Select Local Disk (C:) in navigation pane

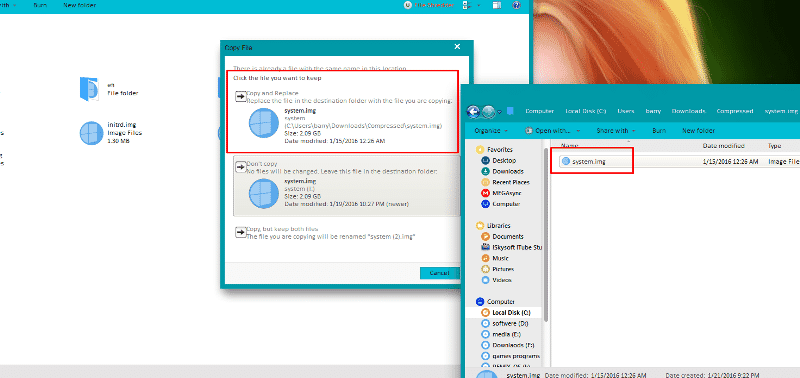coord(511,313)
